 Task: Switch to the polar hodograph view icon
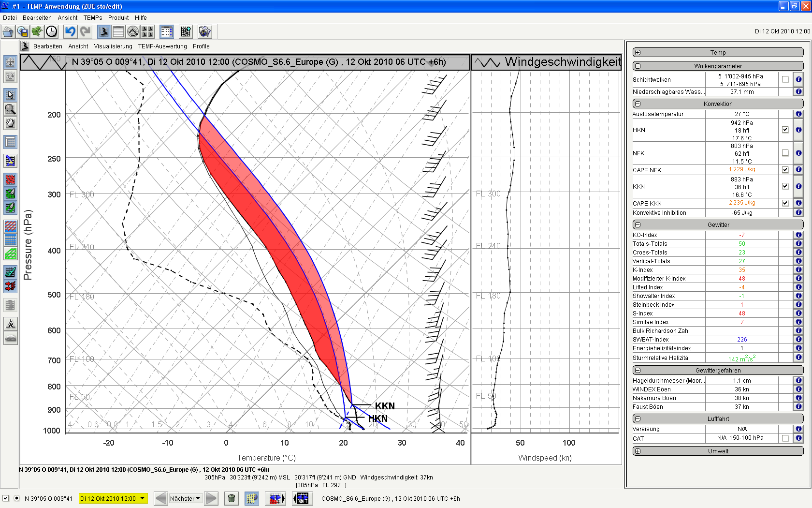click(133, 32)
